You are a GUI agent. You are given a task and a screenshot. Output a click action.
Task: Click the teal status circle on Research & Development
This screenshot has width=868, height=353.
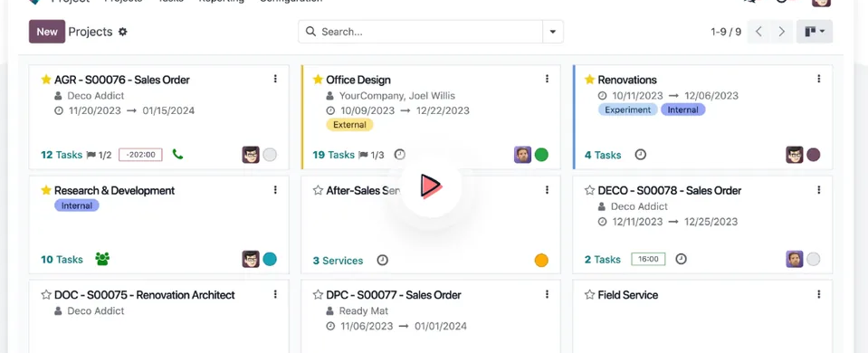click(x=270, y=259)
